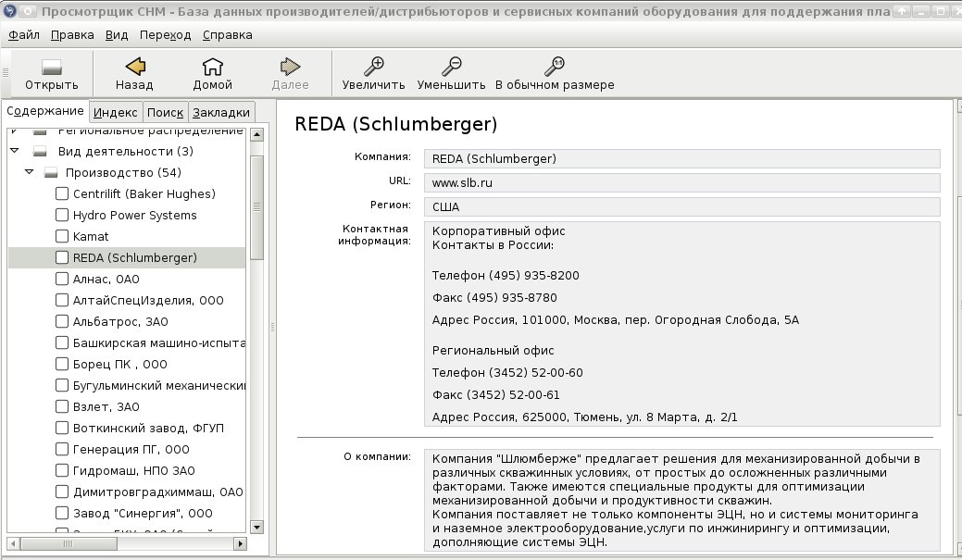Click the tree horizontal scrollbar thumb
The image size is (962, 560).
(69, 543)
